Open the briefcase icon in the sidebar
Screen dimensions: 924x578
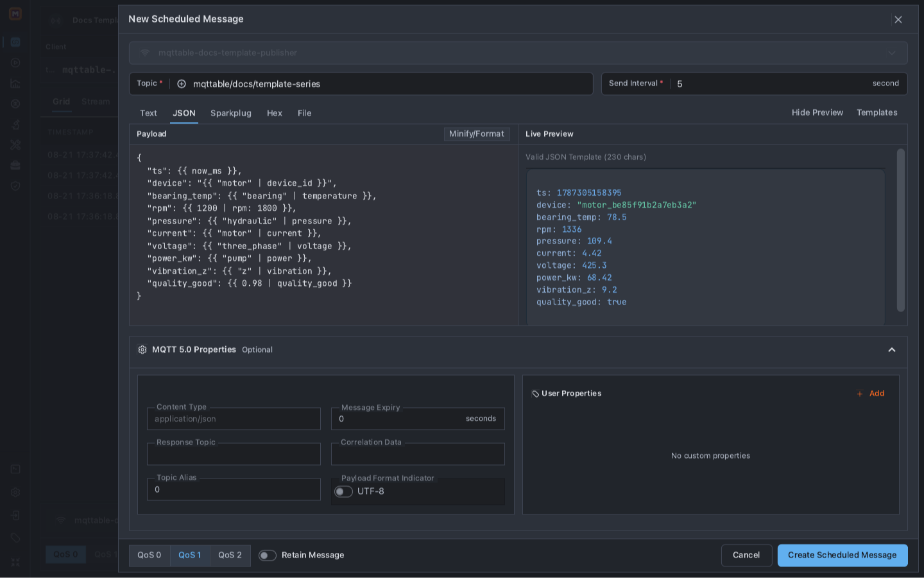(15, 166)
